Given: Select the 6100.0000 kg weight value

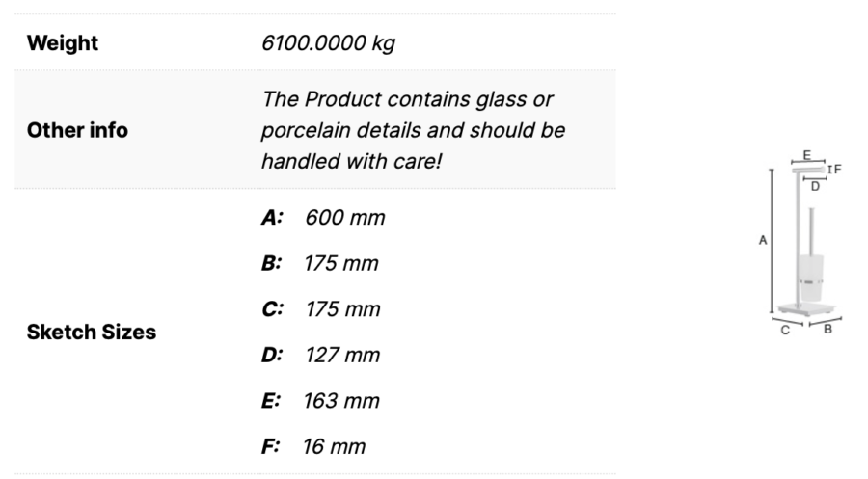Looking at the screenshot, I should [x=328, y=43].
